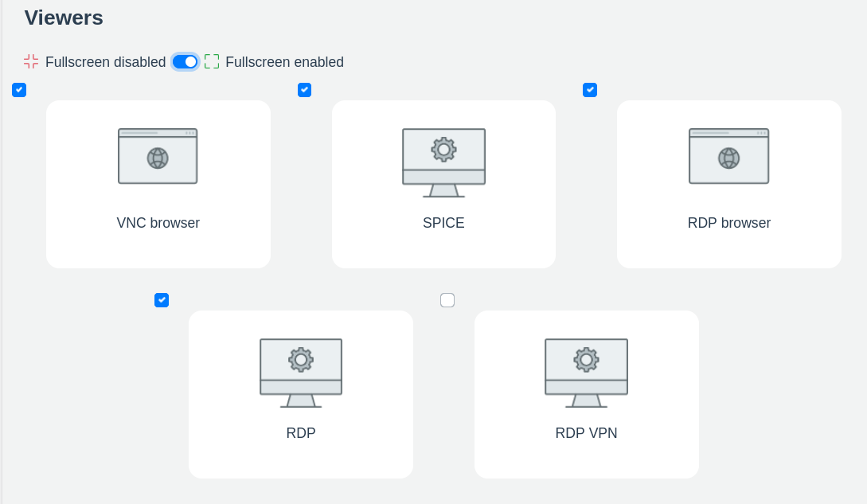Select the "RDP VPN" card label
Screen dimensions: 867x504
point(586,433)
